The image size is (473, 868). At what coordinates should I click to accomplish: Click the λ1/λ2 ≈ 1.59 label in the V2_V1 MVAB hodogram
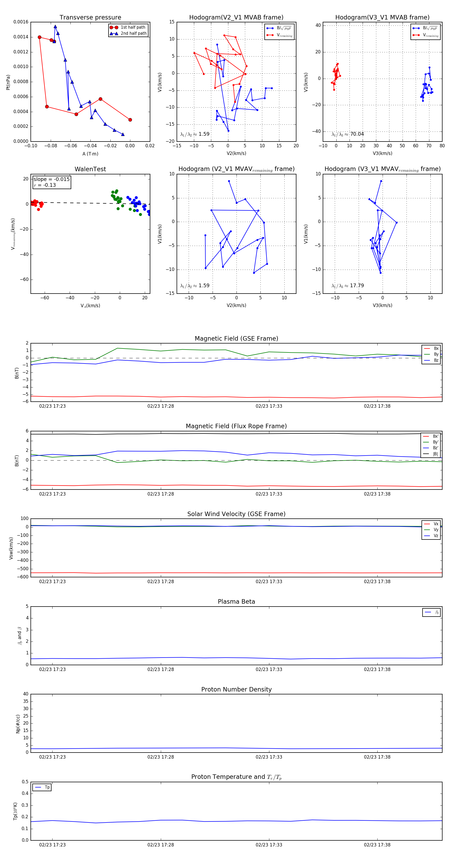195,134
